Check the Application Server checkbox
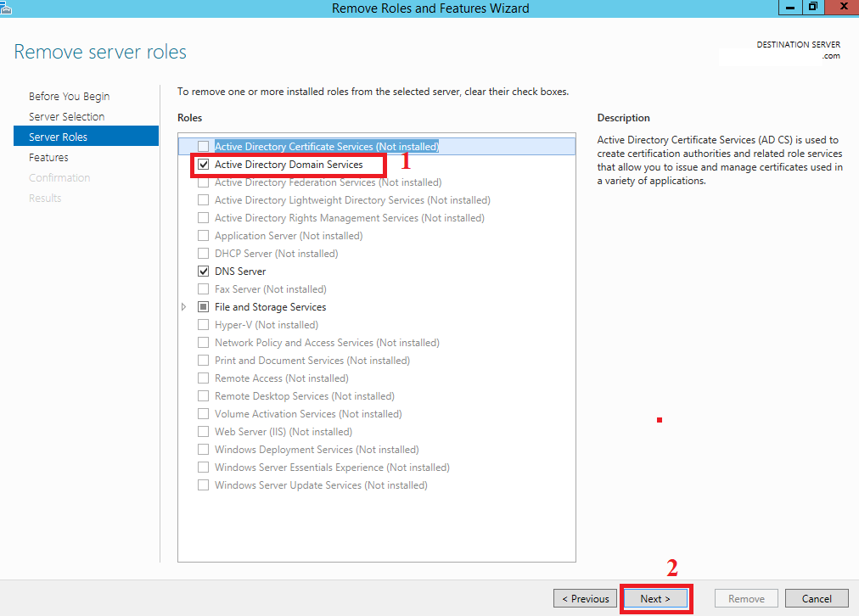The height and width of the screenshot is (616, 859). coord(202,235)
